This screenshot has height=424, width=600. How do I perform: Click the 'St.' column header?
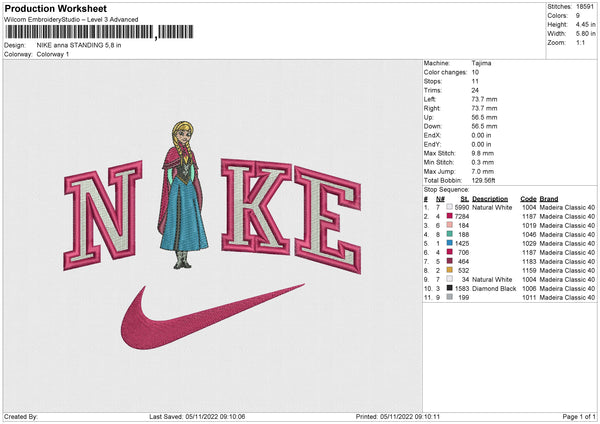point(465,199)
